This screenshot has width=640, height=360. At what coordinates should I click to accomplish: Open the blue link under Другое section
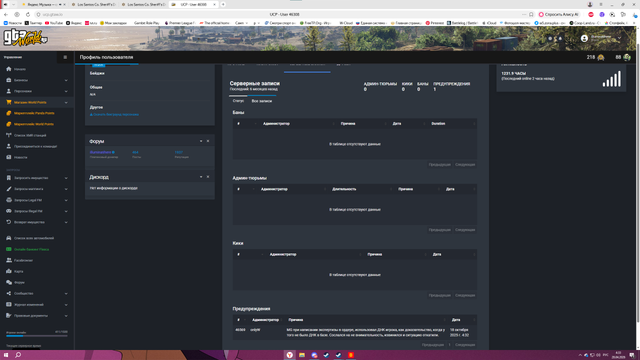[114, 115]
